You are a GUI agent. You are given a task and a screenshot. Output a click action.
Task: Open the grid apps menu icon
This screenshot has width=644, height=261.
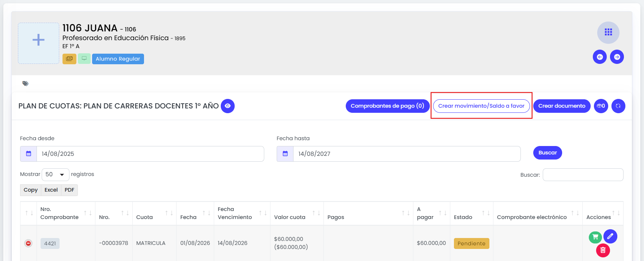point(608,32)
